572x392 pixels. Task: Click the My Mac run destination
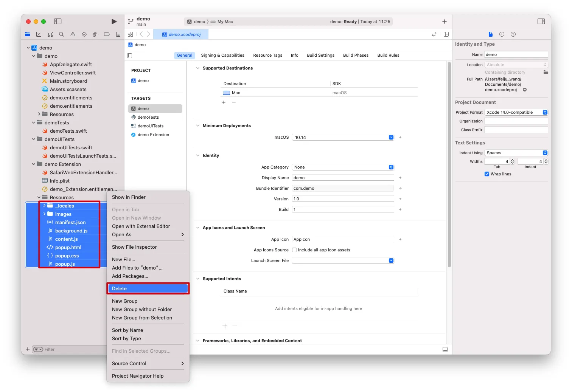tap(222, 22)
